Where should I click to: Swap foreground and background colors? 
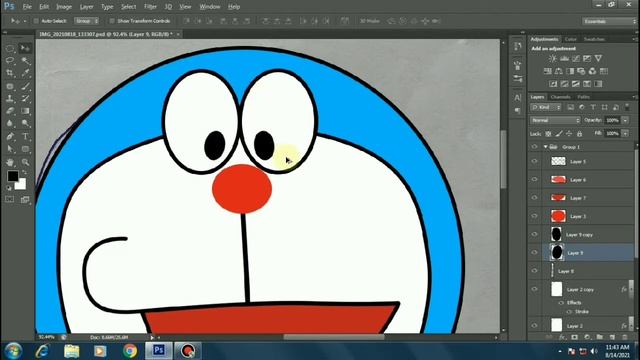click(x=24, y=172)
